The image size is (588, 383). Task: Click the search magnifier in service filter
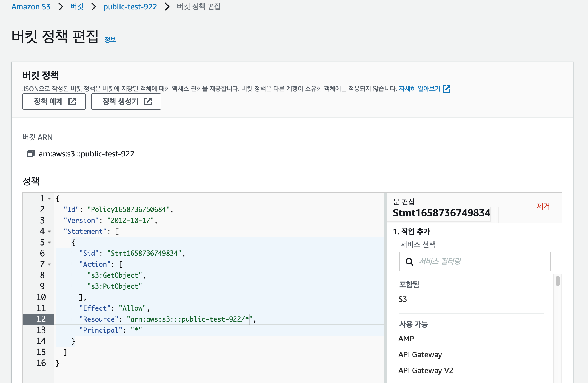(409, 262)
